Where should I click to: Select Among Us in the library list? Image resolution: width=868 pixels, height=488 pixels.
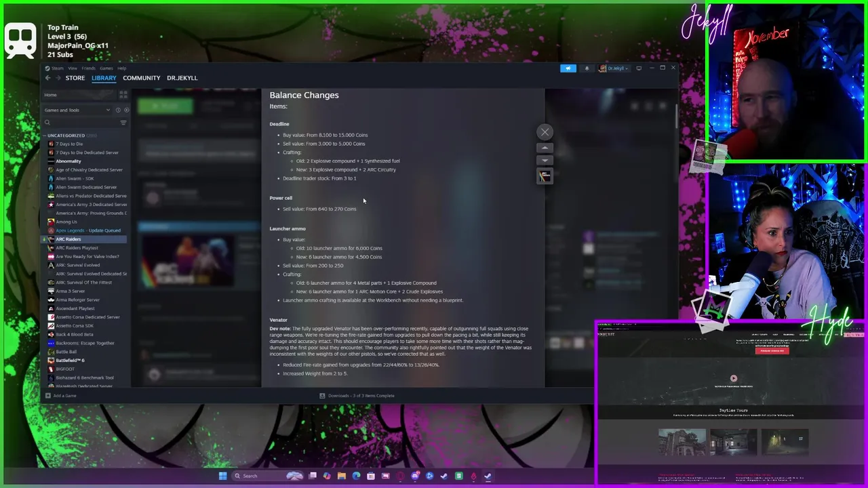click(x=66, y=222)
